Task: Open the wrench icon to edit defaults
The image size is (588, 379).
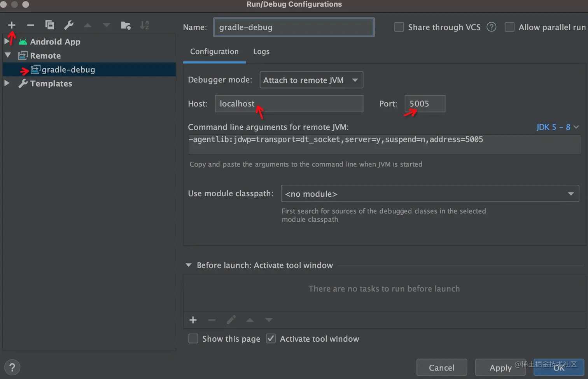Action: 68,25
